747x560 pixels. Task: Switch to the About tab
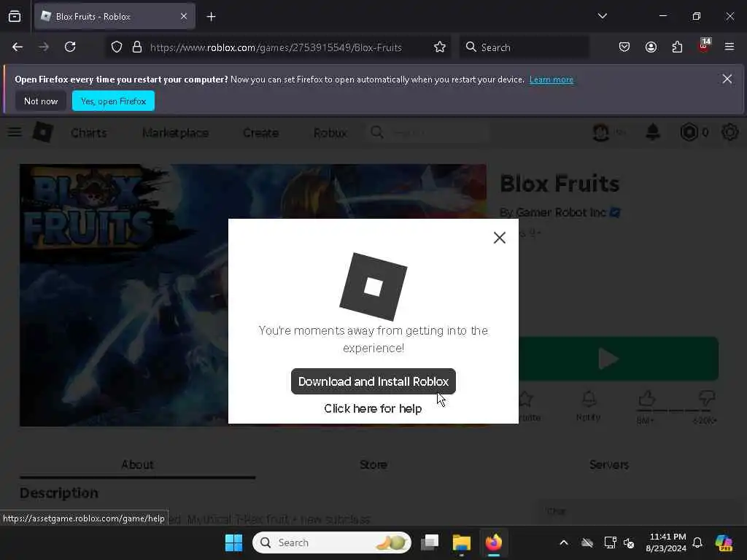coord(137,464)
